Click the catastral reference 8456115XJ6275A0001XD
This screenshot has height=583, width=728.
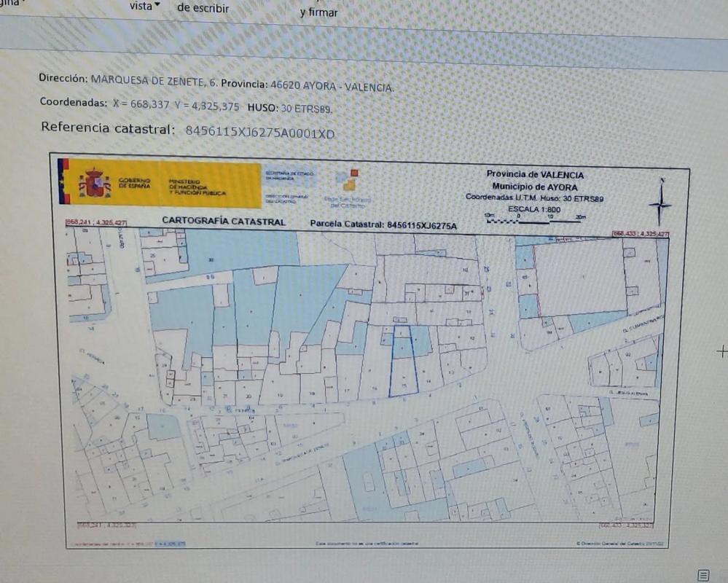click(x=259, y=132)
